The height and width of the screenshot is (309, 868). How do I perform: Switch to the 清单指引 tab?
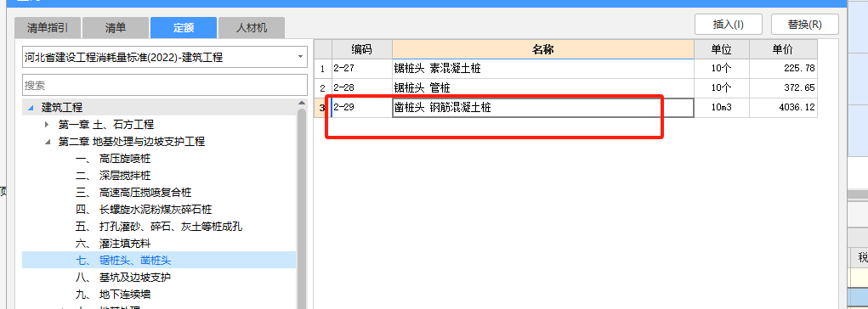tap(48, 28)
